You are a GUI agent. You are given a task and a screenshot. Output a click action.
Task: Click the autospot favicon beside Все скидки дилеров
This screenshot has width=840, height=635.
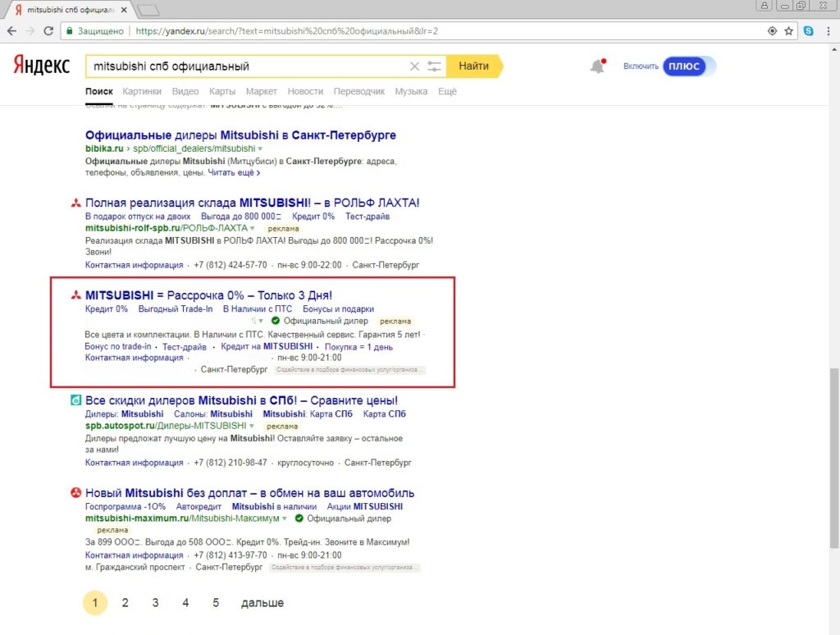point(76,400)
